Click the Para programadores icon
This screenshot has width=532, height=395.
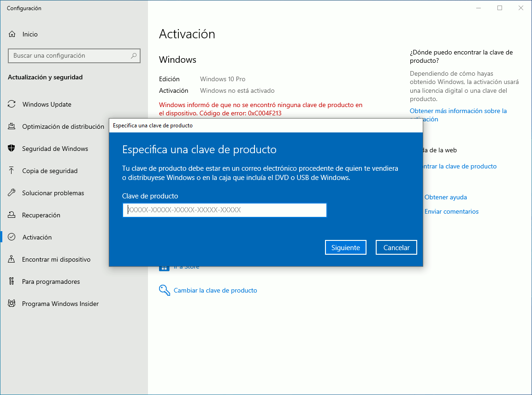(12, 281)
